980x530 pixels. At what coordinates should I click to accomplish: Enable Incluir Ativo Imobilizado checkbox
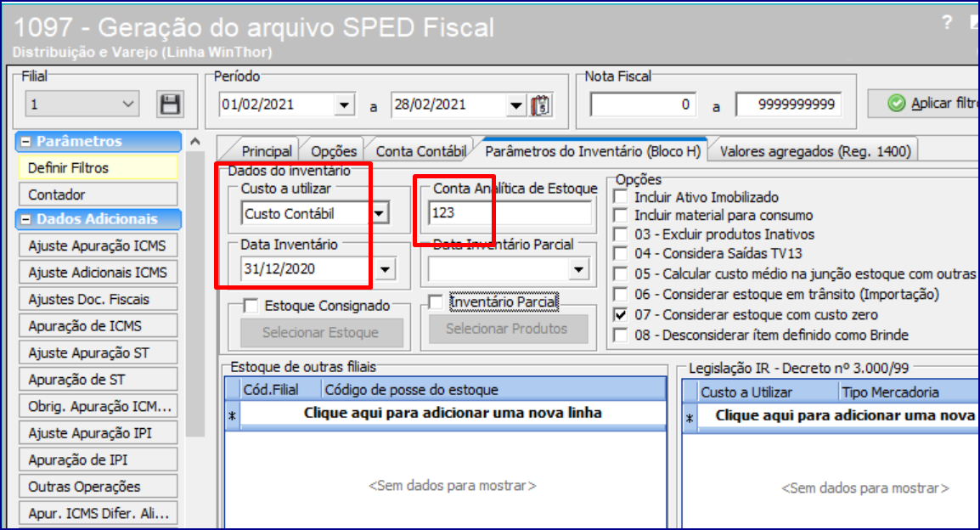[621, 197]
